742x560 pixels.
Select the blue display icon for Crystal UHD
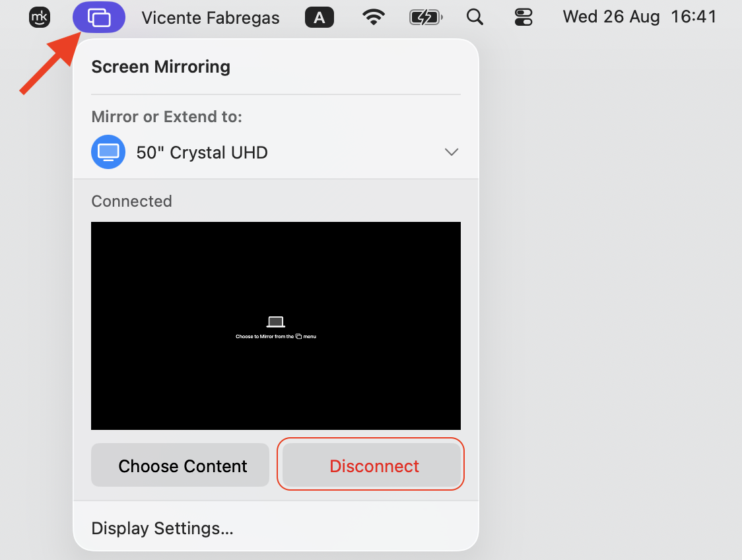[108, 152]
